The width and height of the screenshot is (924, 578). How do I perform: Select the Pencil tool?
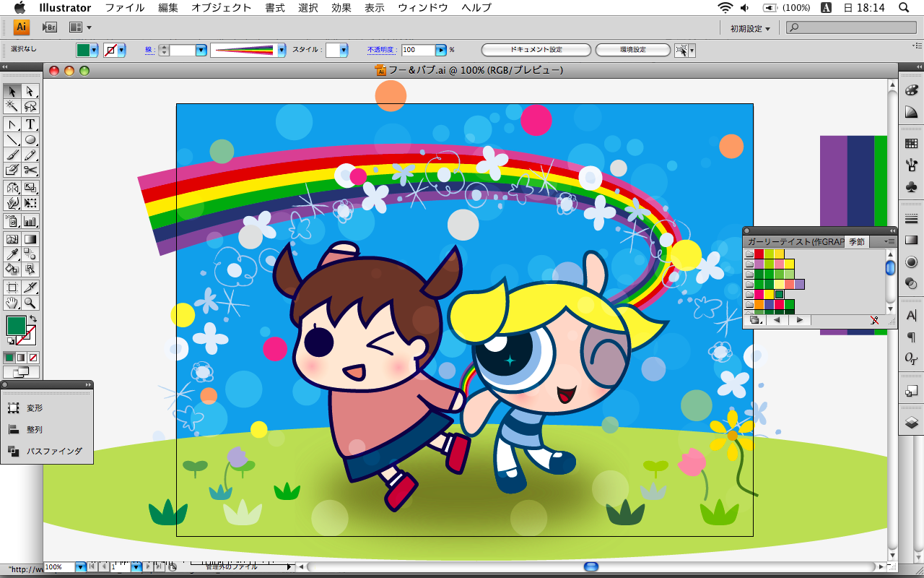coord(30,155)
